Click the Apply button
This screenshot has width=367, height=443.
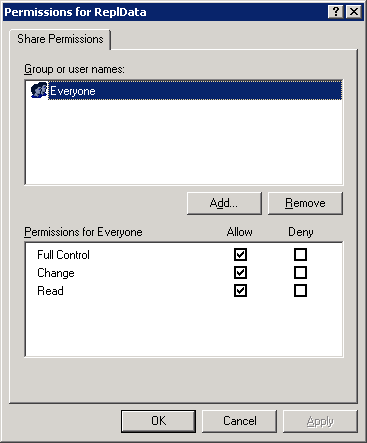(x=320, y=421)
